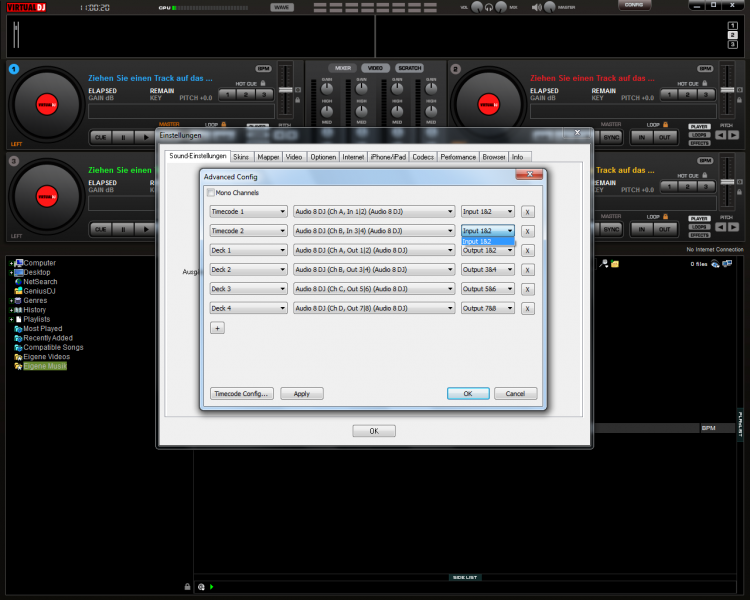The width and height of the screenshot is (750, 600).
Task: Enable Mono Channels checkbox
Action: coord(210,193)
